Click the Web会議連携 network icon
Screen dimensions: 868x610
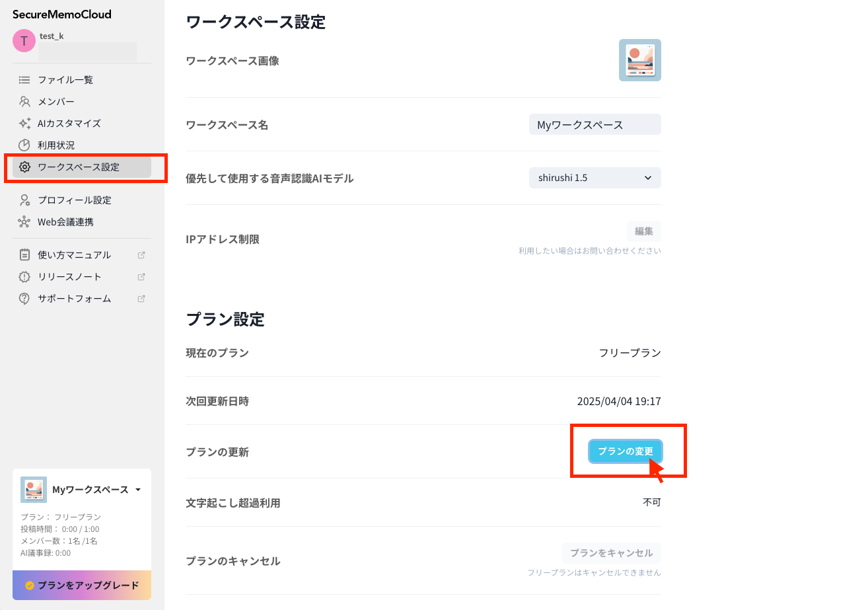point(24,222)
